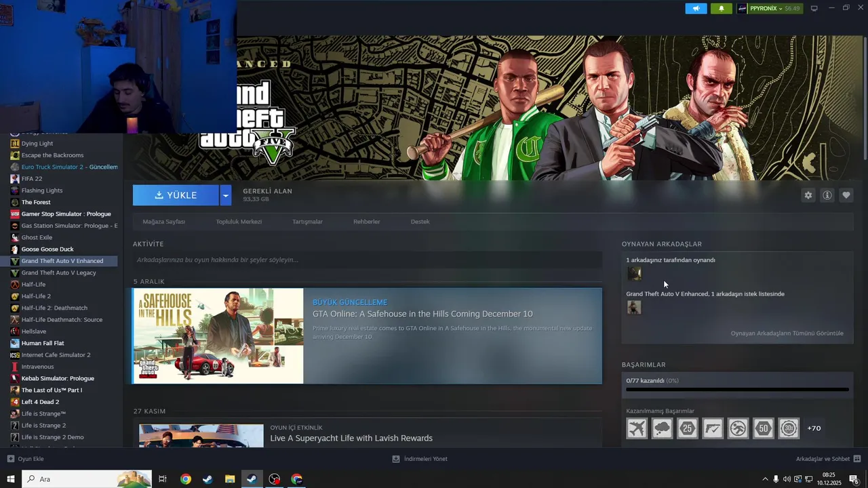Click the Left 4 Dead 2 game icon
Image resolution: width=868 pixels, height=488 pixels.
(15, 402)
